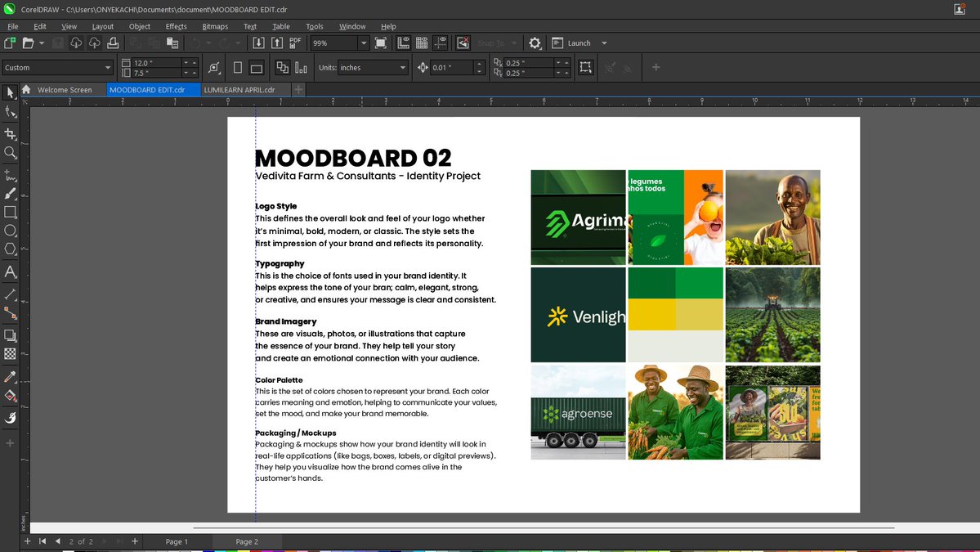The width and height of the screenshot is (980, 552).
Task: Switch to Page 2 tab
Action: [x=247, y=541]
